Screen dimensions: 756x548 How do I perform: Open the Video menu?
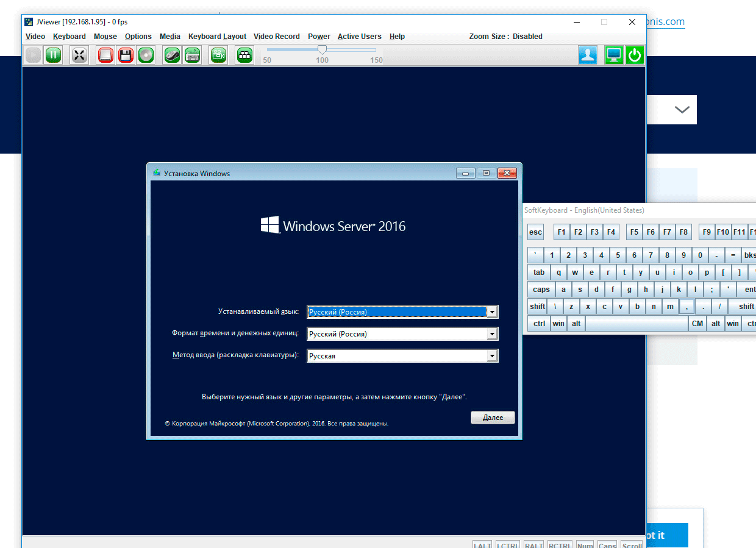pos(35,37)
